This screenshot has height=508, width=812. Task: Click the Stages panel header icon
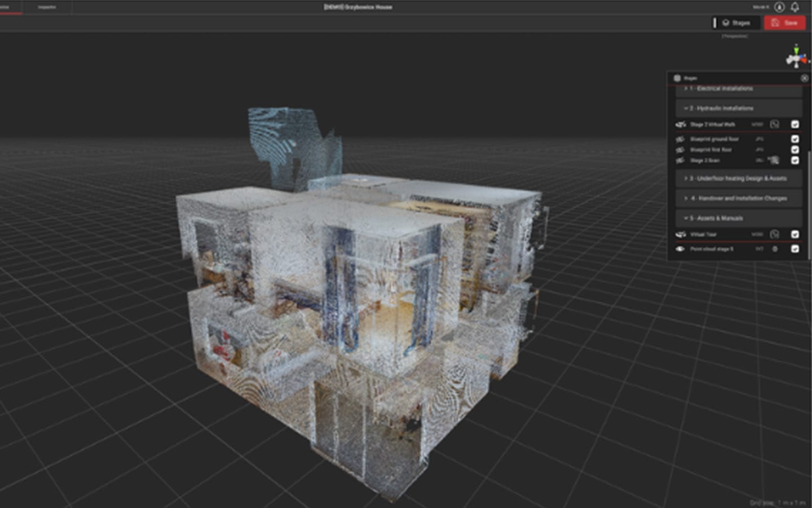(677, 78)
